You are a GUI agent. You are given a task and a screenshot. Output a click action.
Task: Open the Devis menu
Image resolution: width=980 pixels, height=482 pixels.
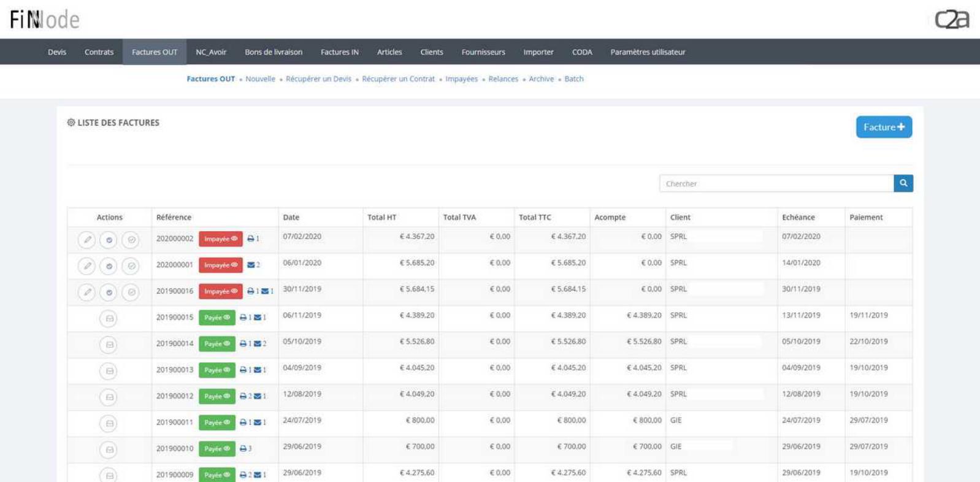[57, 52]
